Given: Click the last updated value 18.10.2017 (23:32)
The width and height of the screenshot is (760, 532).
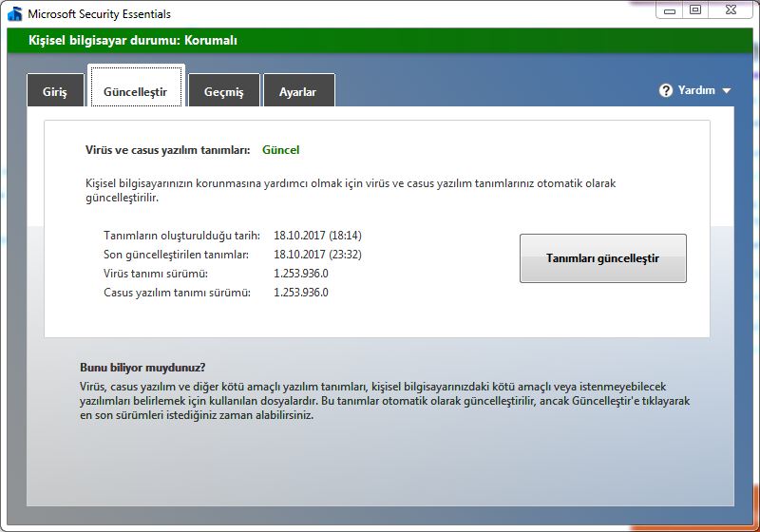Looking at the screenshot, I should 317,255.
